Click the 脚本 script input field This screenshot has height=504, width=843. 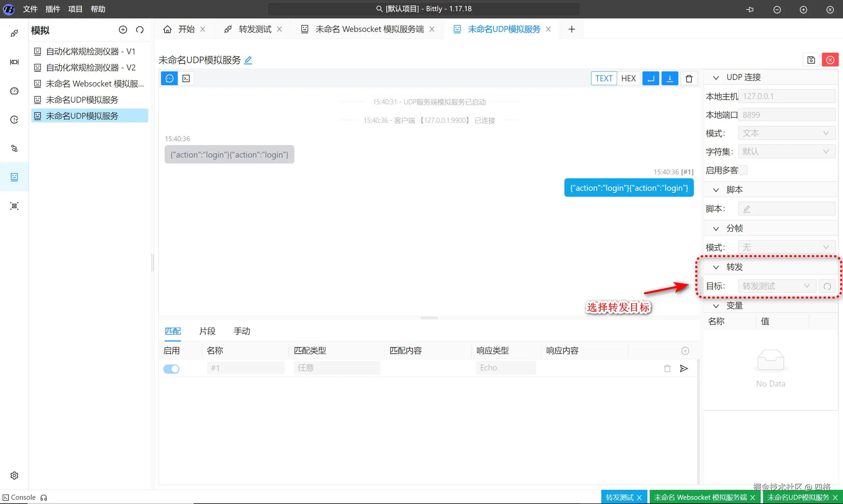tap(786, 209)
